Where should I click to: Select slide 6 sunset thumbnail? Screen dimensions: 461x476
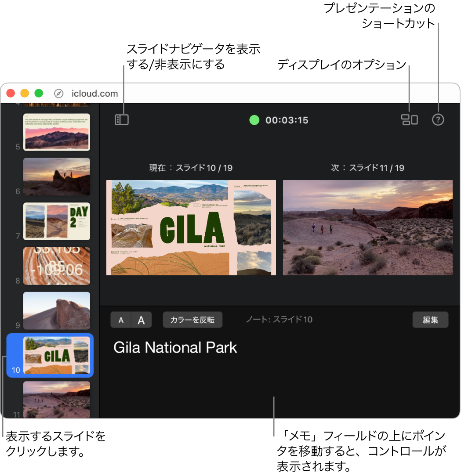pos(57,177)
